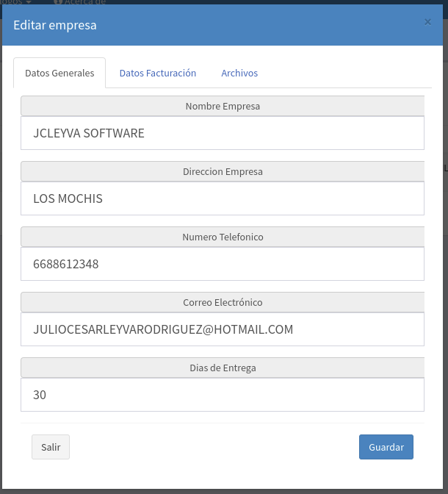Close the Editar empresa dialog with X
Viewport: 448px width, 494px height.
(427, 22)
